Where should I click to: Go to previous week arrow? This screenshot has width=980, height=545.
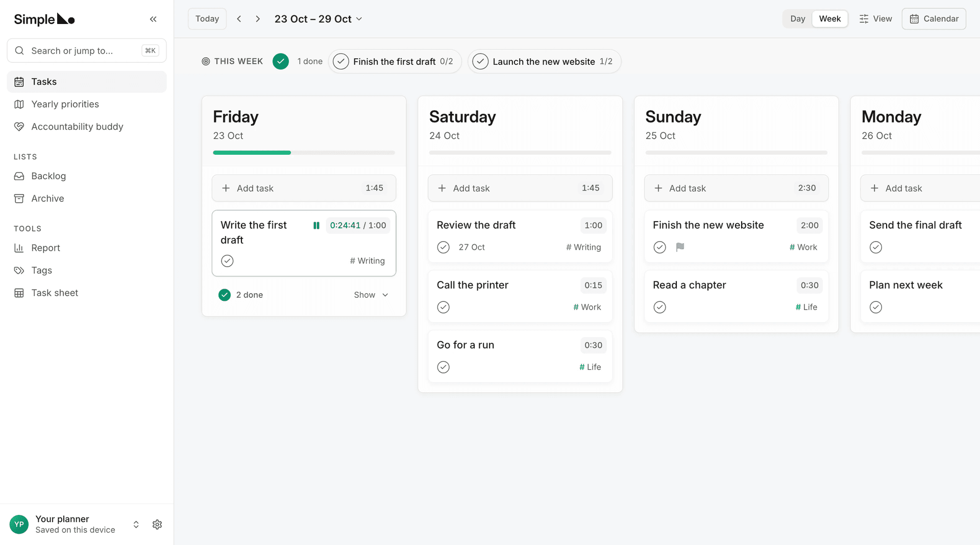click(x=239, y=19)
